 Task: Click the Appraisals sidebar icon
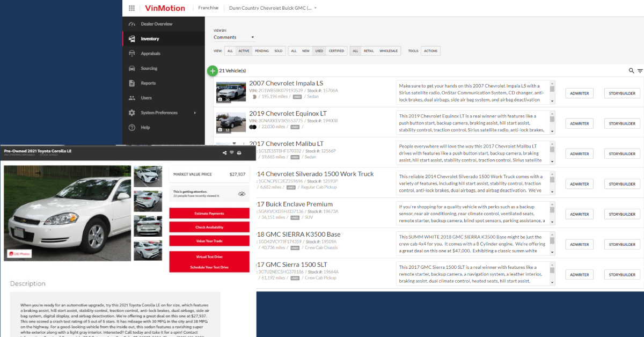coord(131,54)
